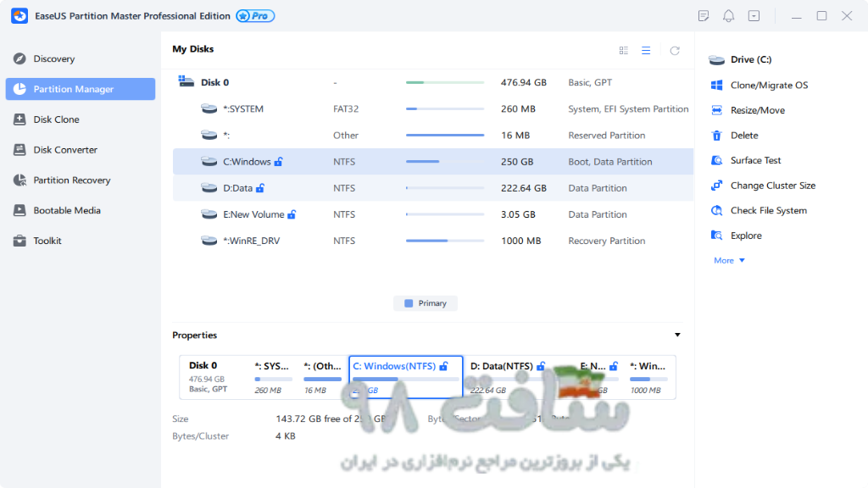868x488 pixels.
Task: Select the *:SYSTEM FAT32 partition
Action: tap(433, 109)
